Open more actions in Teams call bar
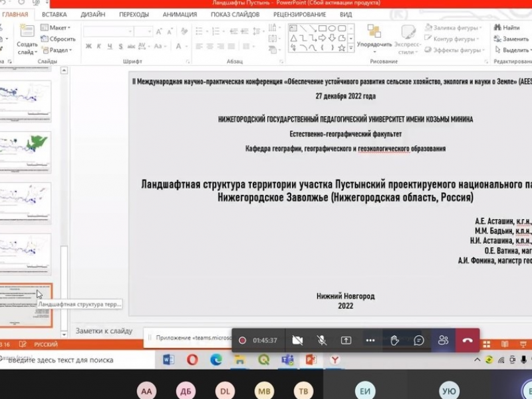Screen dimensions: 532x399 370,340
